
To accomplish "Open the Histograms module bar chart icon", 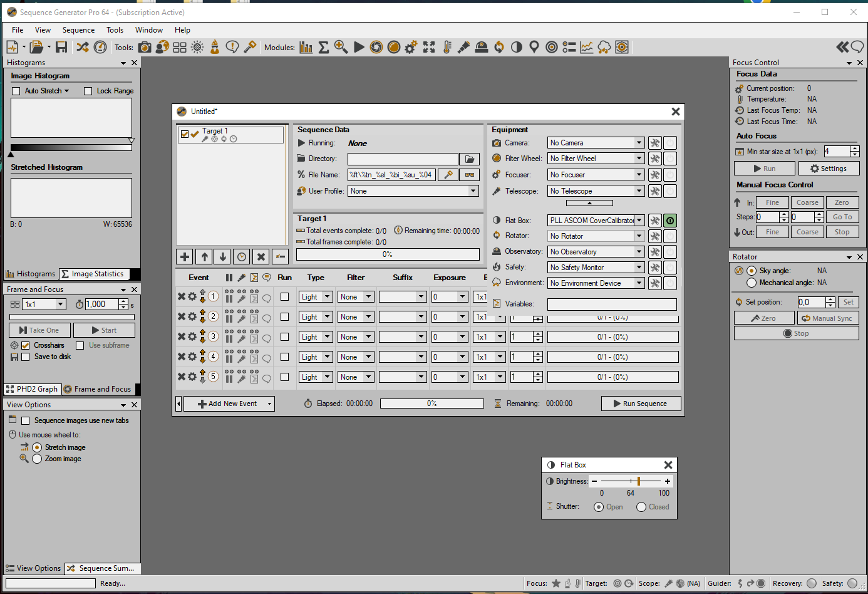I will click(306, 47).
